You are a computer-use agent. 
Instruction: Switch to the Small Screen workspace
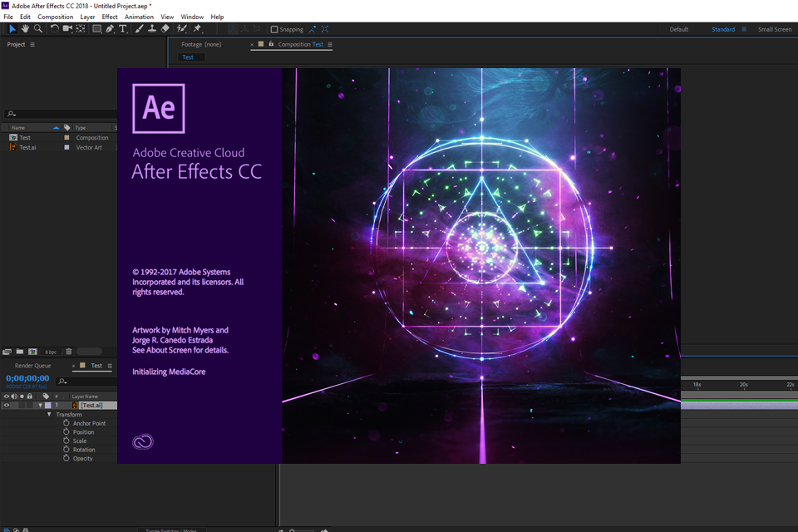(775, 30)
